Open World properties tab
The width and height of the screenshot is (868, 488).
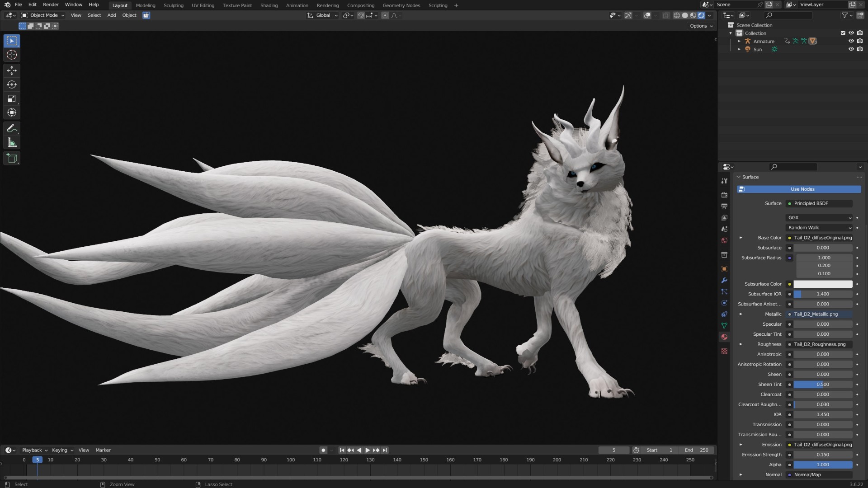[724, 241]
